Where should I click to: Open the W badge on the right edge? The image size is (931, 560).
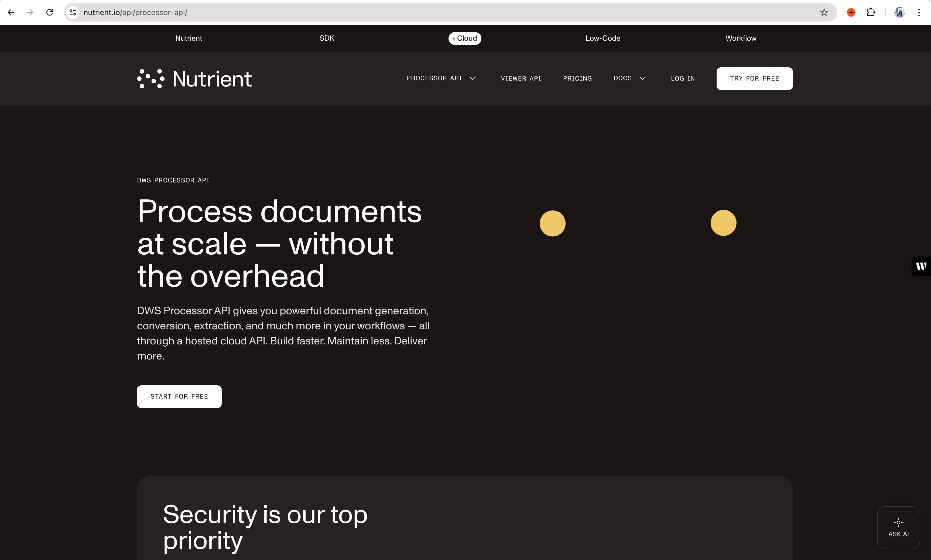pyautogui.click(x=921, y=267)
